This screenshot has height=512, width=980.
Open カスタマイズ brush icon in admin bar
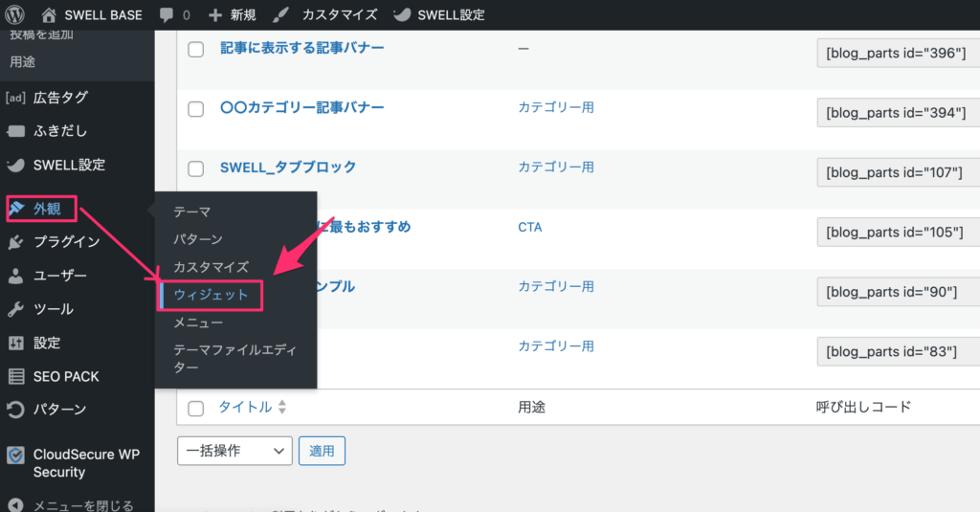pos(279,15)
